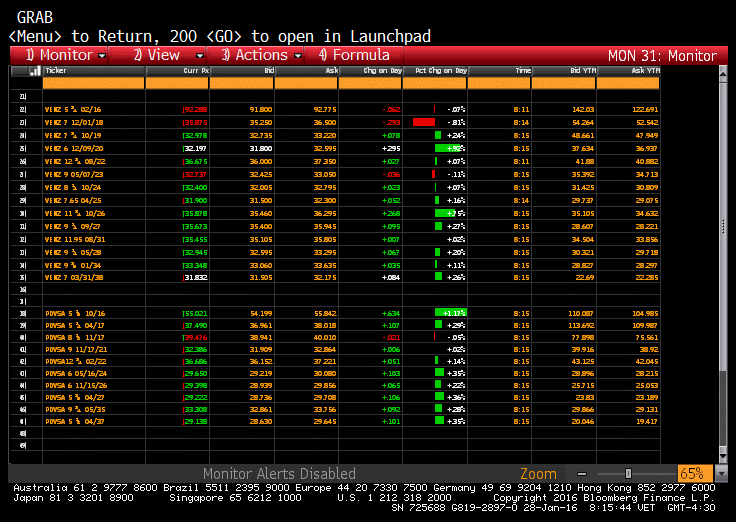Select the VENZ 5 ¾ 02/16 ticker

click(73, 109)
